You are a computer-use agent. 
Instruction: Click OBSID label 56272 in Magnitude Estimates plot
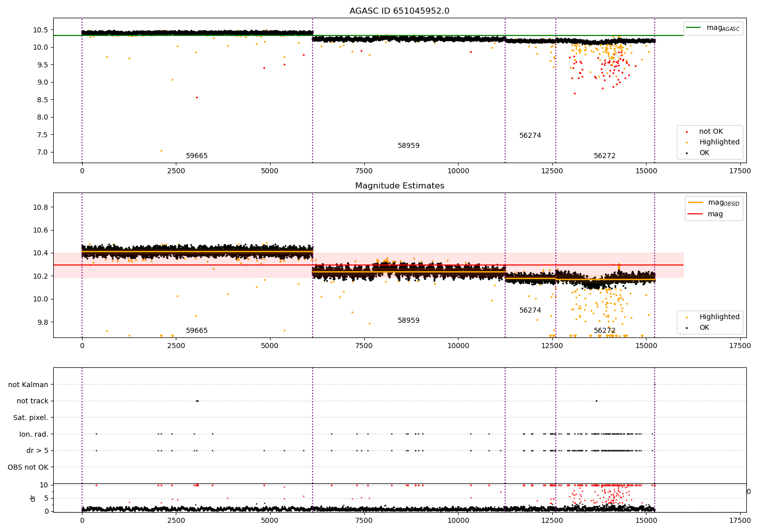tap(604, 331)
